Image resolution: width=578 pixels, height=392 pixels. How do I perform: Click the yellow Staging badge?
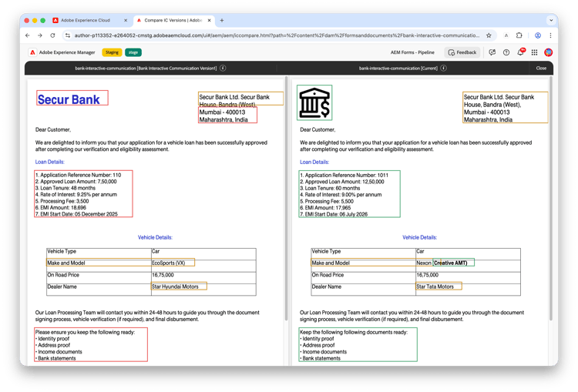click(x=112, y=52)
